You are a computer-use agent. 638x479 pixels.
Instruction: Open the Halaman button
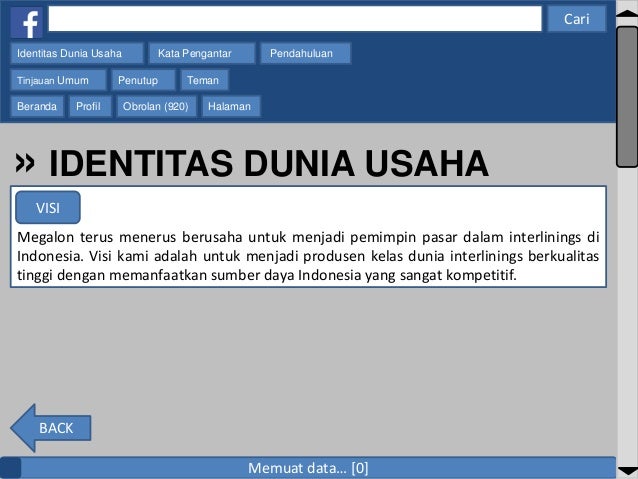[231, 107]
